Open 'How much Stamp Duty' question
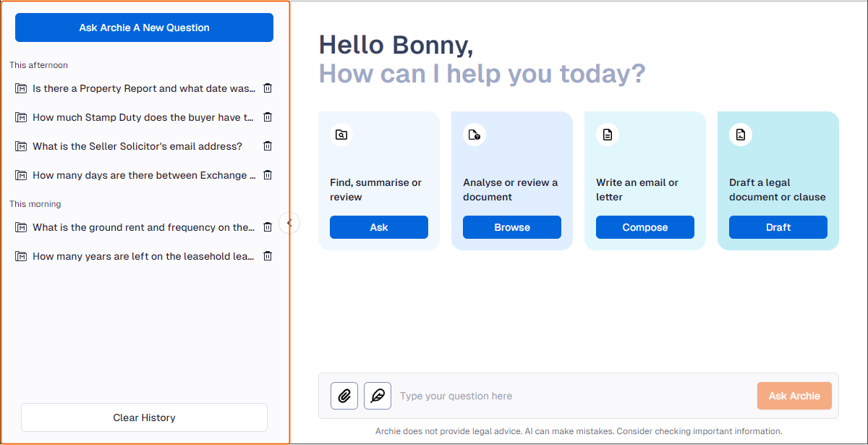Image resolution: width=868 pixels, height=445 pixels. (143, 117)
